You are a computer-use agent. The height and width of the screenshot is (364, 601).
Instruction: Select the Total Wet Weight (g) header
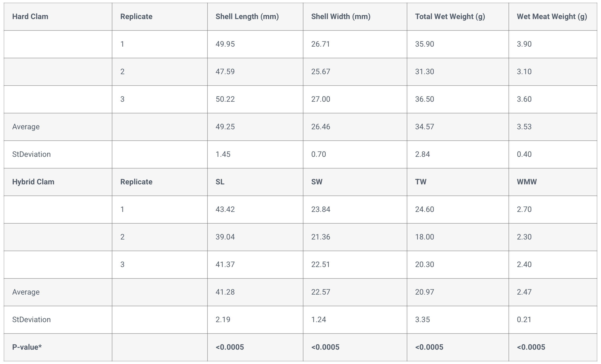(450, 17)
